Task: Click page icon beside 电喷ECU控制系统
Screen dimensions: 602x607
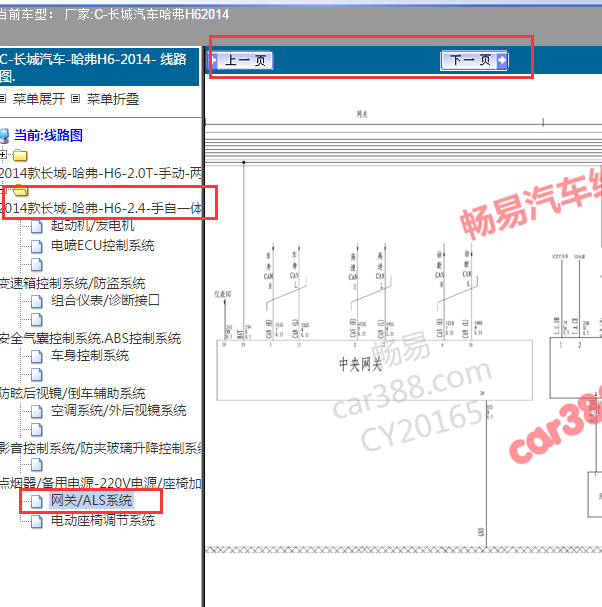Action: click(37, 246)
